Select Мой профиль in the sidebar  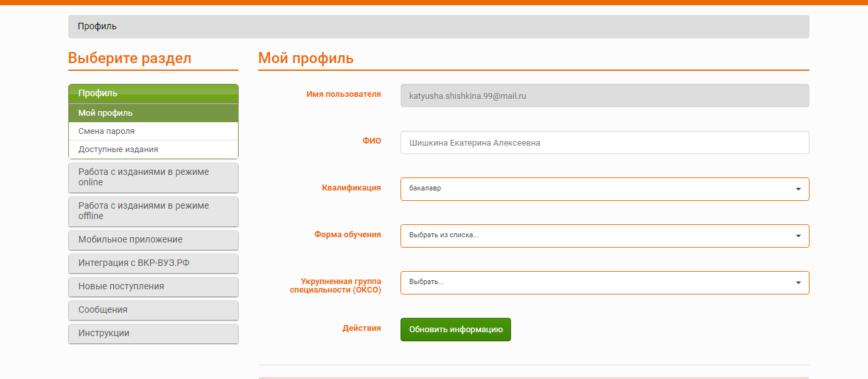pyautogui.click(x=105, y=113)
